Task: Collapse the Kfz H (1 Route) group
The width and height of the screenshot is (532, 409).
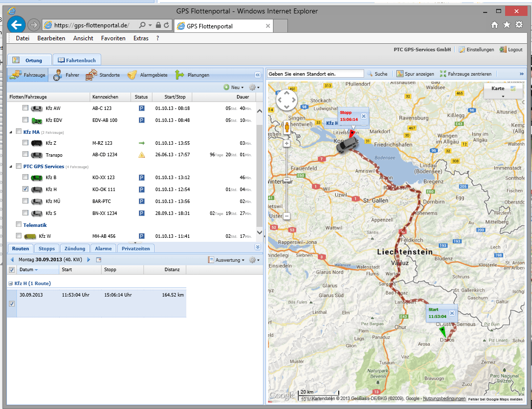Action: coord(10,283)
